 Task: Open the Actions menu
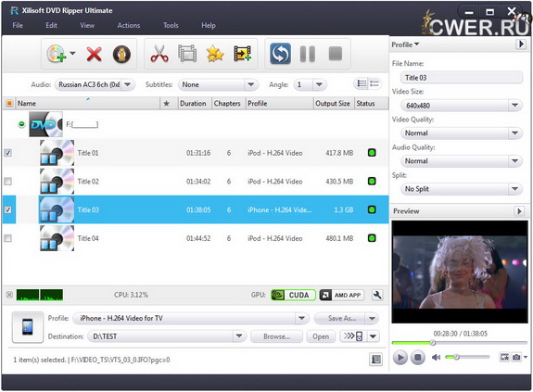[129, 25]
